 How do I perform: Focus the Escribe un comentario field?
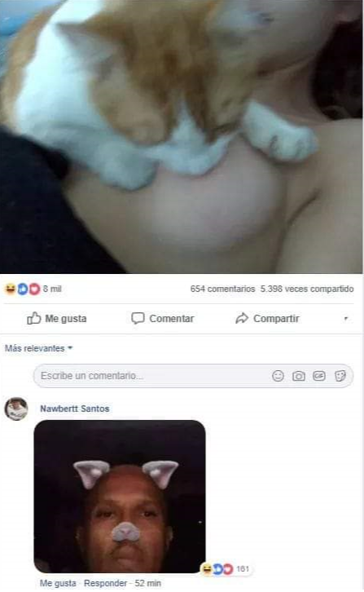193,376
